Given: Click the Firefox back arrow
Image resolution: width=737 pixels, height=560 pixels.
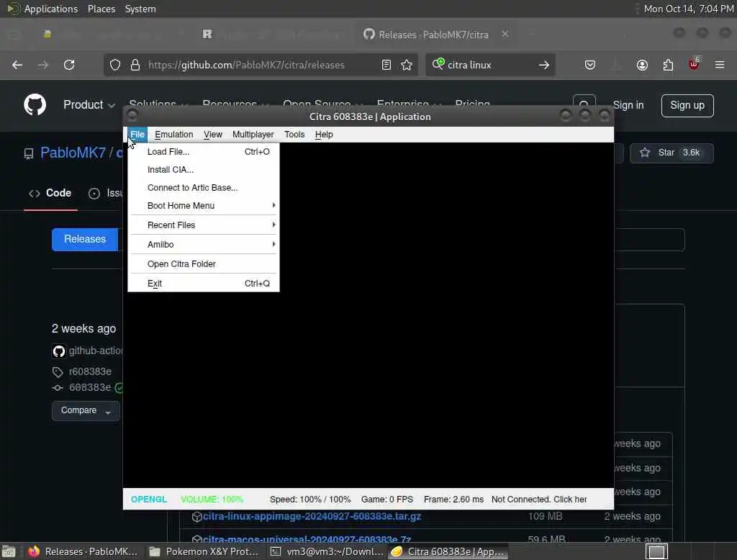Looking at the screenshot, I should [x=17, y=65].
